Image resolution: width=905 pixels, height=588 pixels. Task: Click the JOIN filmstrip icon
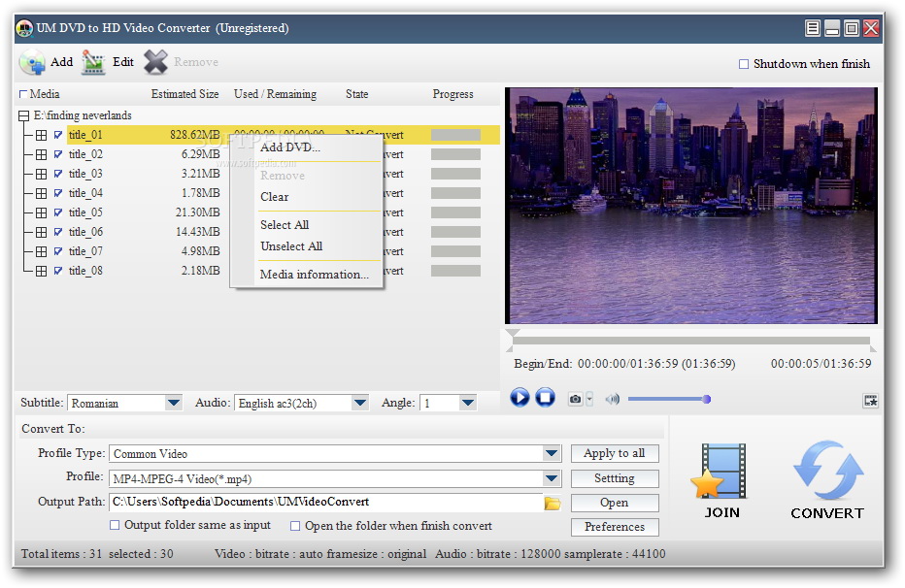pos(721,472)
